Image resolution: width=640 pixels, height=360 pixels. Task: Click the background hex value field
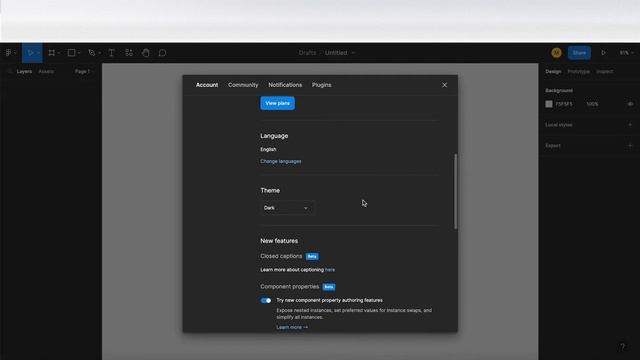(x=564, y=104)
